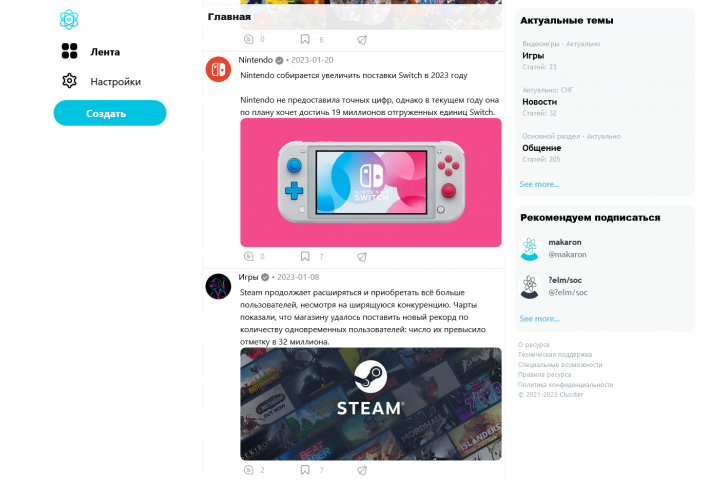This screenshot has height=480, width=720.
Task: Open the Общение trending topic
Action: pos(541,148)
